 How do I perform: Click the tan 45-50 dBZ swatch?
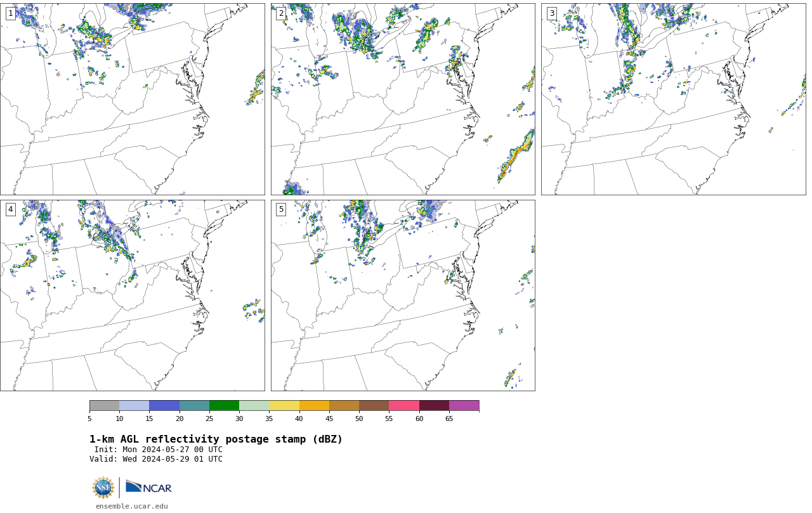coord(344,406)
